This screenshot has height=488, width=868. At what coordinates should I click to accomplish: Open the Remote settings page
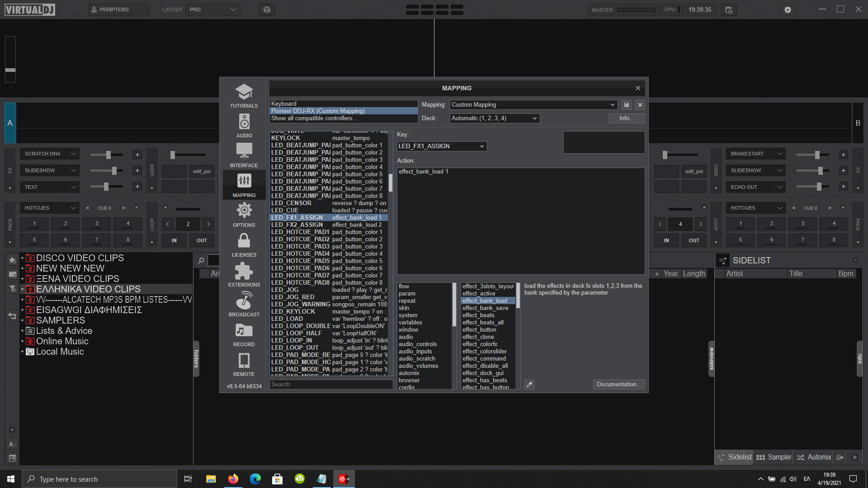pos(244,364)
